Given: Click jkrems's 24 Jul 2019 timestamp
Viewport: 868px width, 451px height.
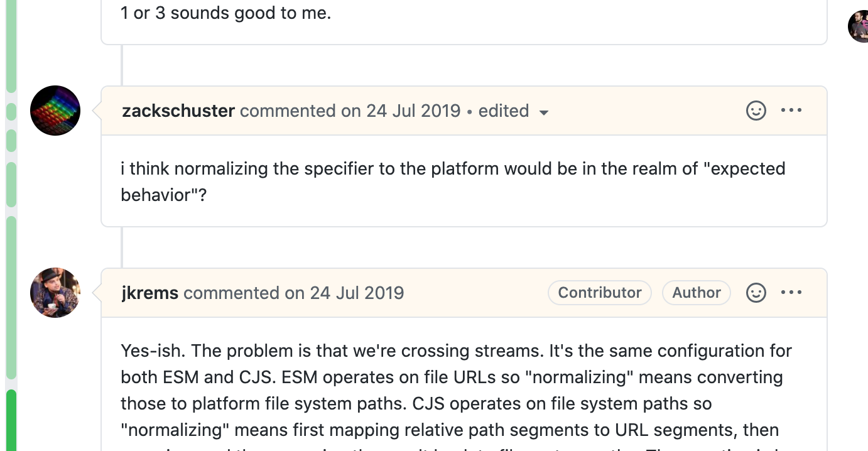Looking at the screenshot, I should [x=357, y=293].
